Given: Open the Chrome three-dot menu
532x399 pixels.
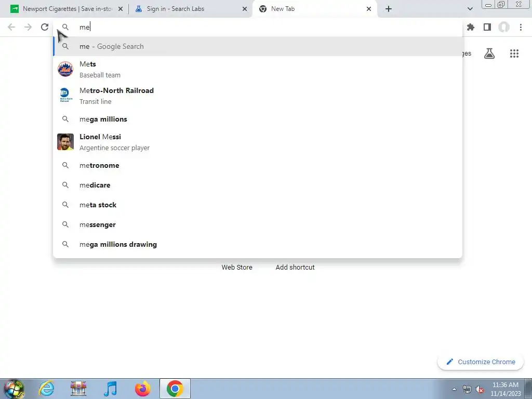Looking at the screenshot, I should 521,27.
